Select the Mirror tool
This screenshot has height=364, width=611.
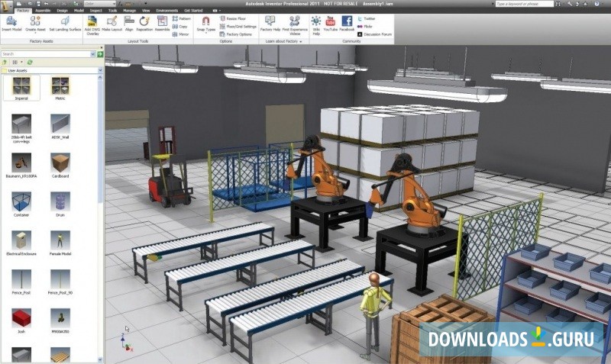[x=181, y=34]
